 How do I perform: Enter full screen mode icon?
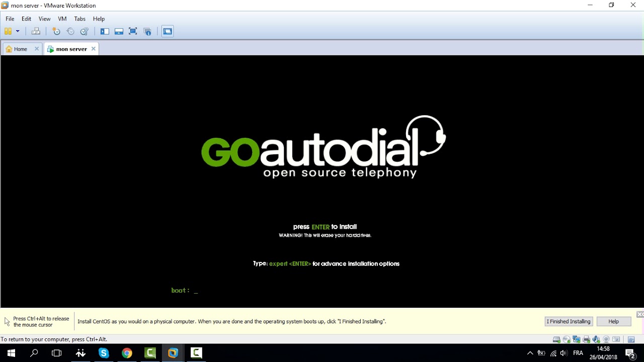133,31
